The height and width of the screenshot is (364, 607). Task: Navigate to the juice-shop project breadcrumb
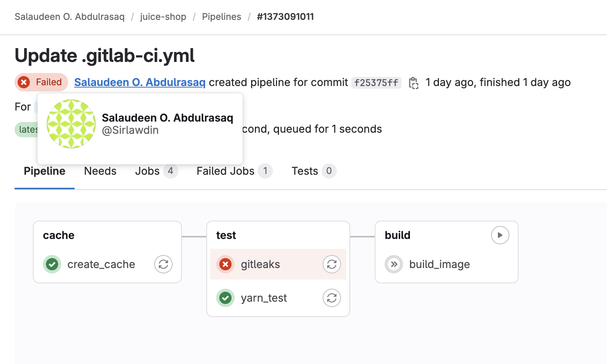163,17
